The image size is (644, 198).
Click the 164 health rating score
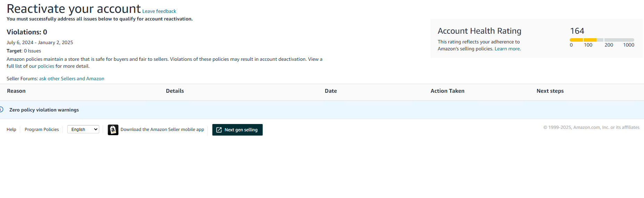point(577,31)
